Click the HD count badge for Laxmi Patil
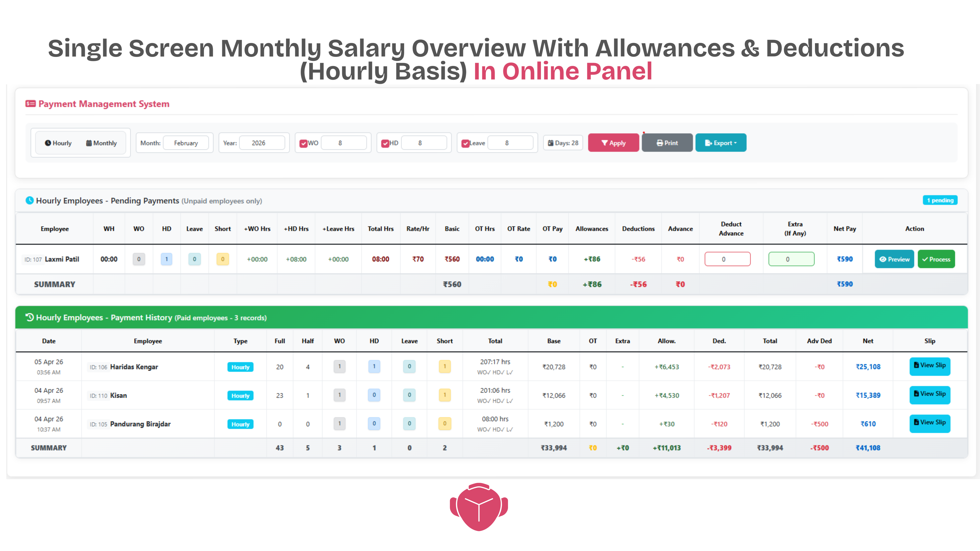The width and height of the screenshot is (980, 551). click(x=166, y=259)
